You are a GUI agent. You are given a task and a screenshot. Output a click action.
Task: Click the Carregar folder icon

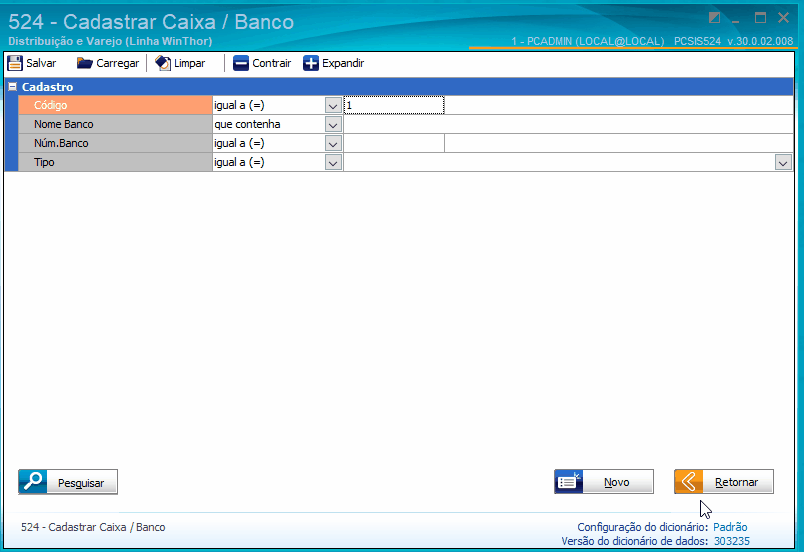[x=84, y=63]
